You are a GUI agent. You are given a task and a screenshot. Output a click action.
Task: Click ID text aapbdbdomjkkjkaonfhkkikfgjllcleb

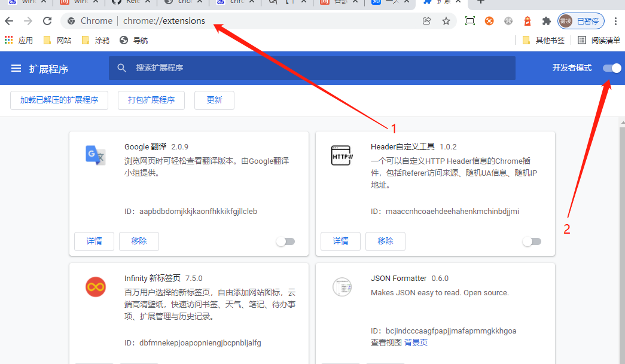click(198, 212)
